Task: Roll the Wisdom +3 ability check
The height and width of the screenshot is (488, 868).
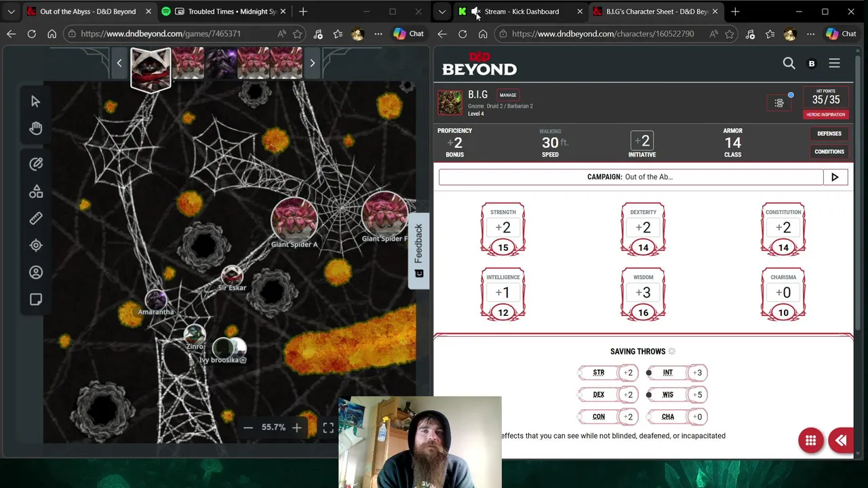Action: tap(643, 293)
